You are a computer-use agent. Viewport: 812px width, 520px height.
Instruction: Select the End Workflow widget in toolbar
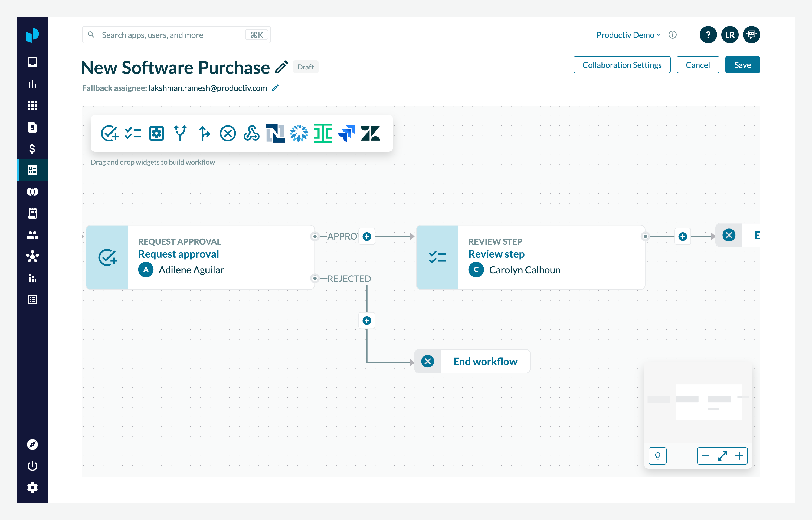(x=228, y=133)
